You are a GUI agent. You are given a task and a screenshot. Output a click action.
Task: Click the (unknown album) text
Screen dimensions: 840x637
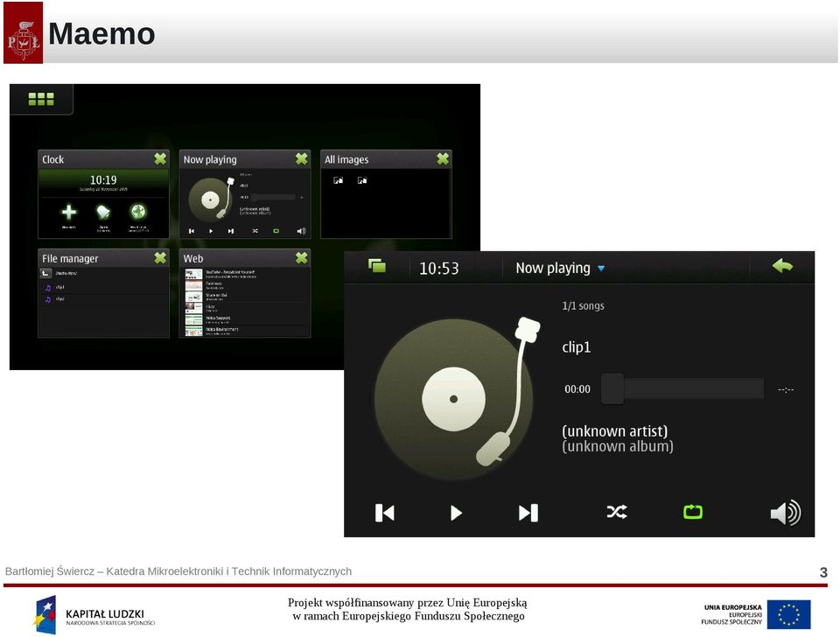click(x=617, y=446)
